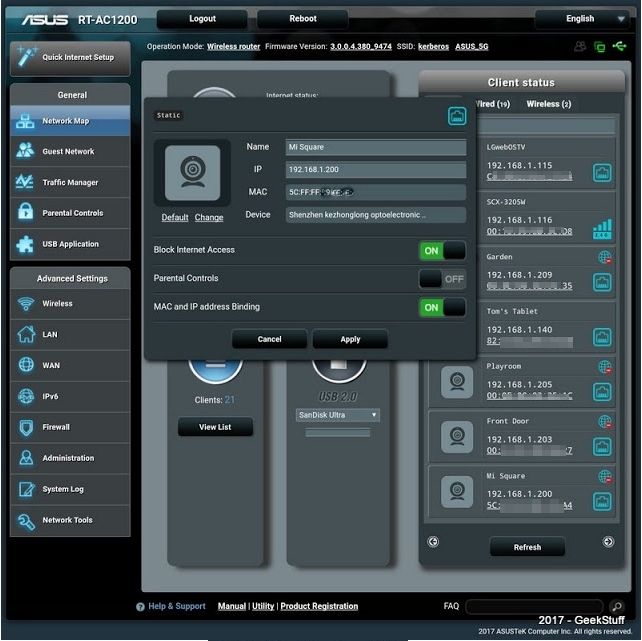Toggle Parental Controls switch in dialog
The height and width of the screenshot is (641, 642).
click(442, 279)
